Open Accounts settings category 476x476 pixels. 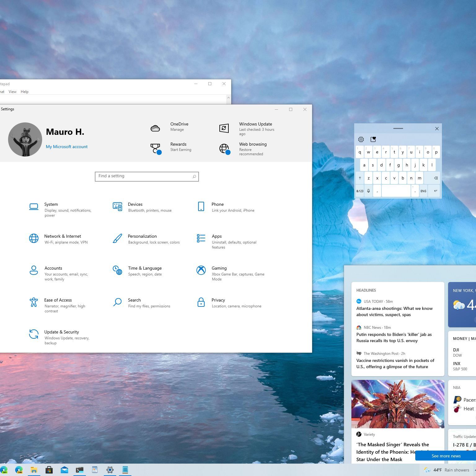(x=59, y=273)
